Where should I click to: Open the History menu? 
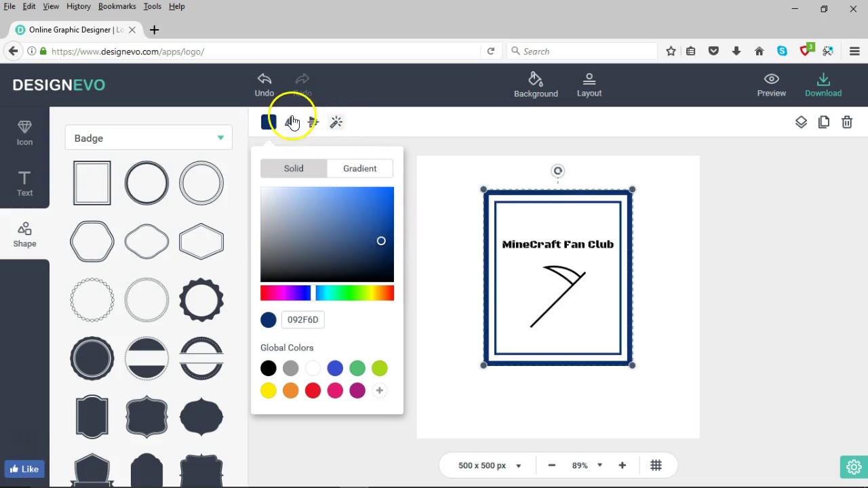click(x=79, y=6)
